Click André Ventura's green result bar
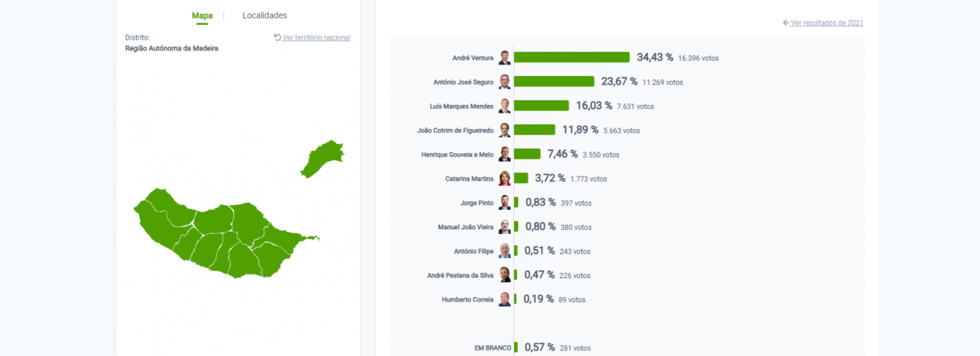The image size is (980, 356). pos(572,58)
